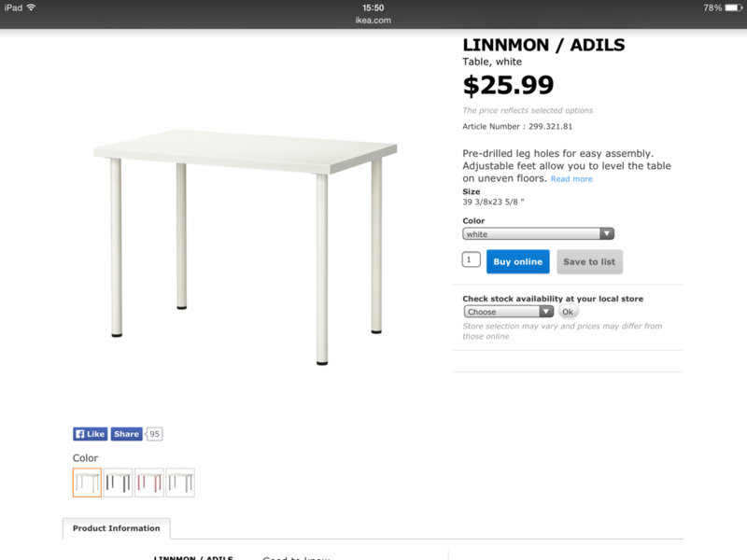Tap the Wi-Fi icon in status bar
The width and height of the screenshot is (747, 560).
click(31, 7)
